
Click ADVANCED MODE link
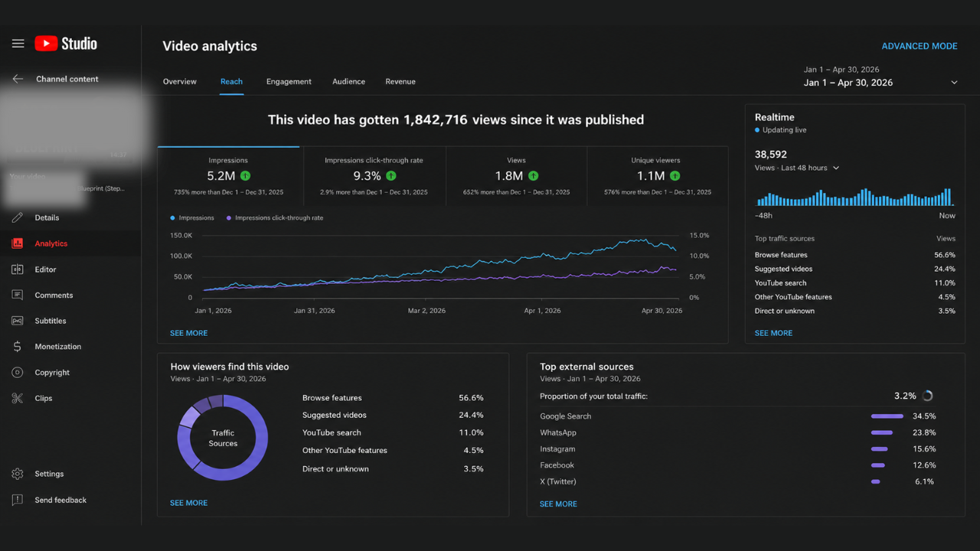[920, 46]
